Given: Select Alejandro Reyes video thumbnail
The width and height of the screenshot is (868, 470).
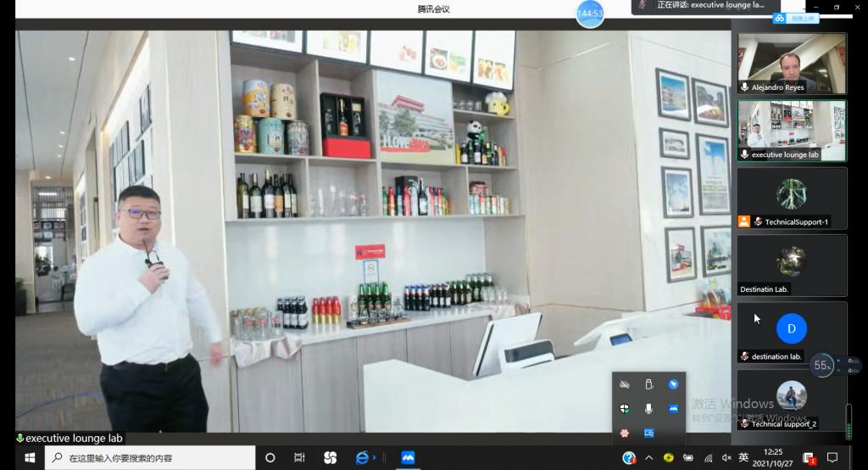Looking at the screenshot, I should click(792, 63).
